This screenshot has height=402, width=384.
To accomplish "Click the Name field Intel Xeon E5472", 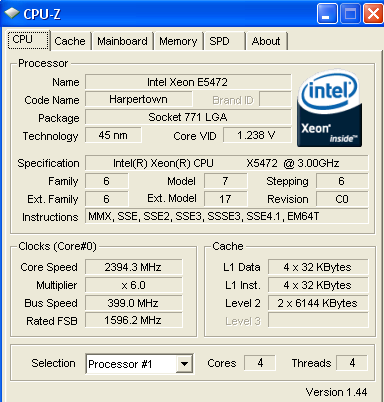I will (x=188, y=82).
